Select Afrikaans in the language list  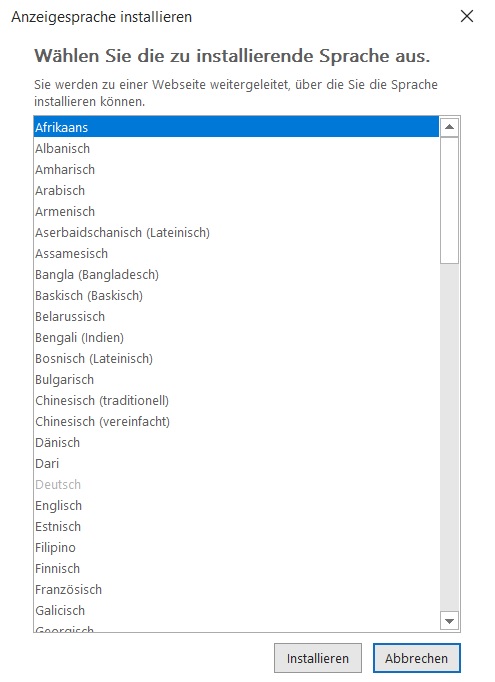[x=236, y=127]
